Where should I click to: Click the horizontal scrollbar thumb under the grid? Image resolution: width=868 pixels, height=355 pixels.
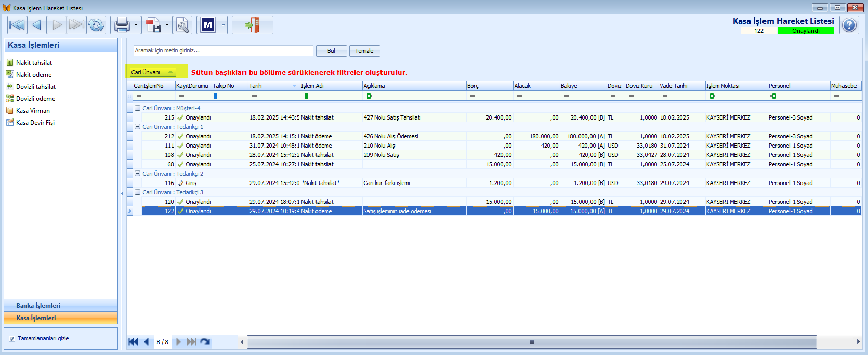pos(532,342)
